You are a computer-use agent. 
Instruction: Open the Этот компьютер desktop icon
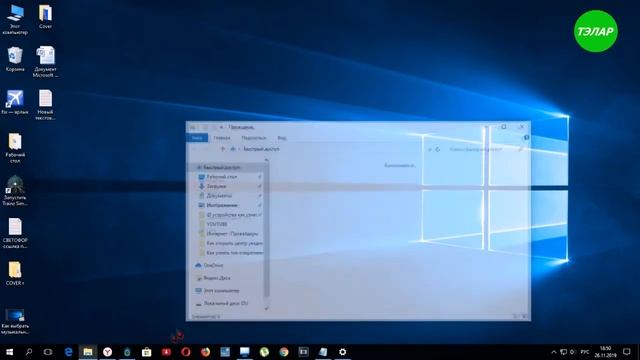[x=15, y=19]
